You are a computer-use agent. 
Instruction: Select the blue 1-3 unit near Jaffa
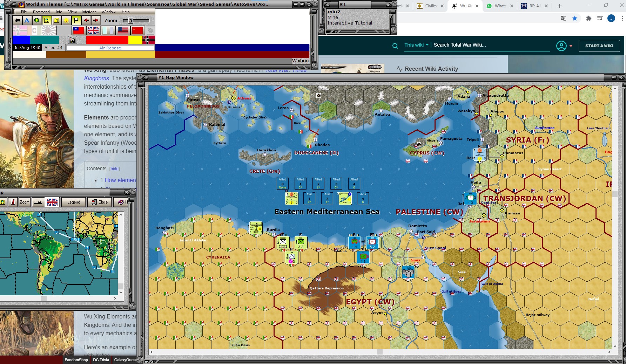(470, 198)
